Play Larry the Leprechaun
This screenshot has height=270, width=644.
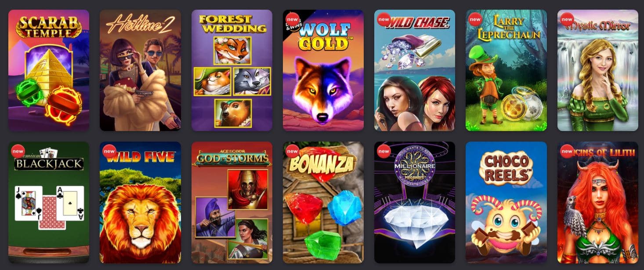click(507, 70)
